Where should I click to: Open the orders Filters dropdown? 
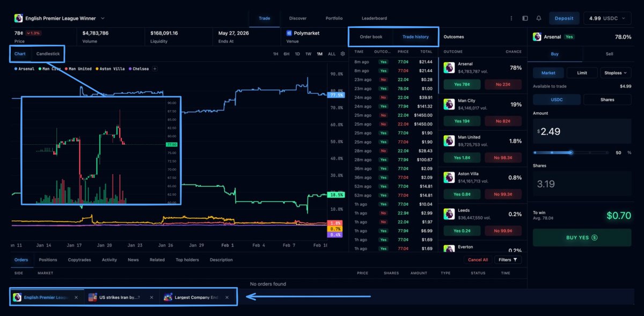point(508,260)
